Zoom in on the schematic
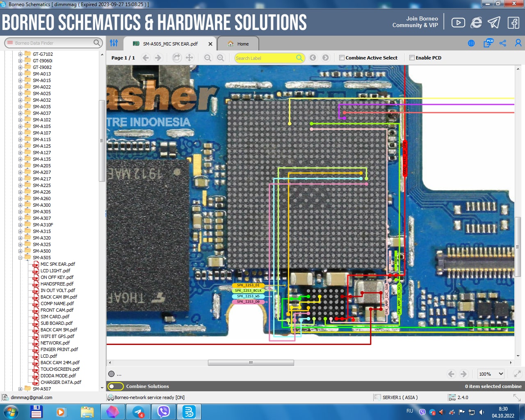Viewport: 525px width, 420px height. pos(221,58)
